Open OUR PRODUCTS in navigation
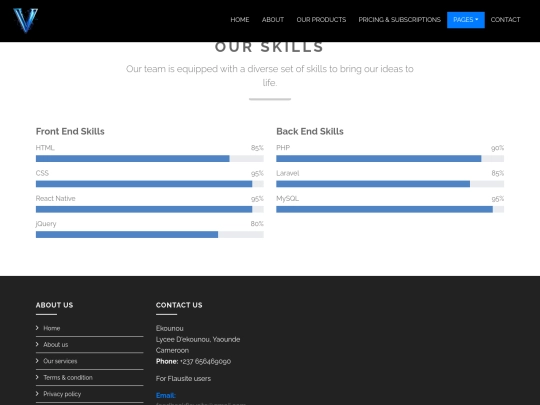The width and height of the screenshot is (540, 405). (x=321, y=20)
